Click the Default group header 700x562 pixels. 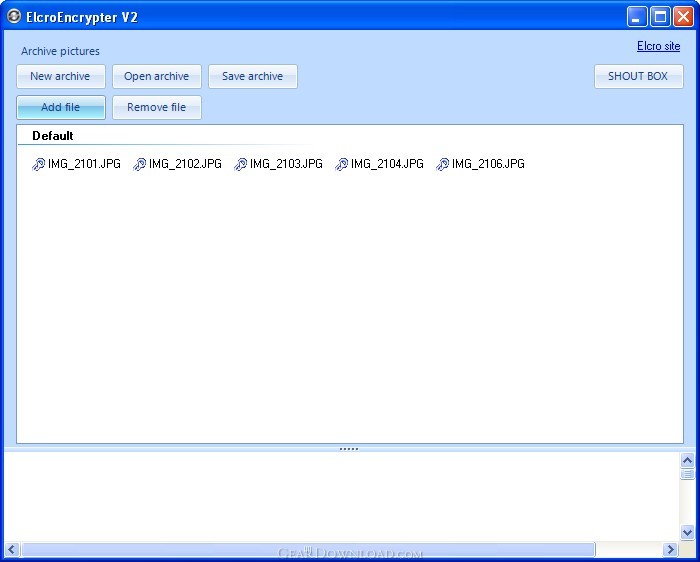tap(53, 136)
